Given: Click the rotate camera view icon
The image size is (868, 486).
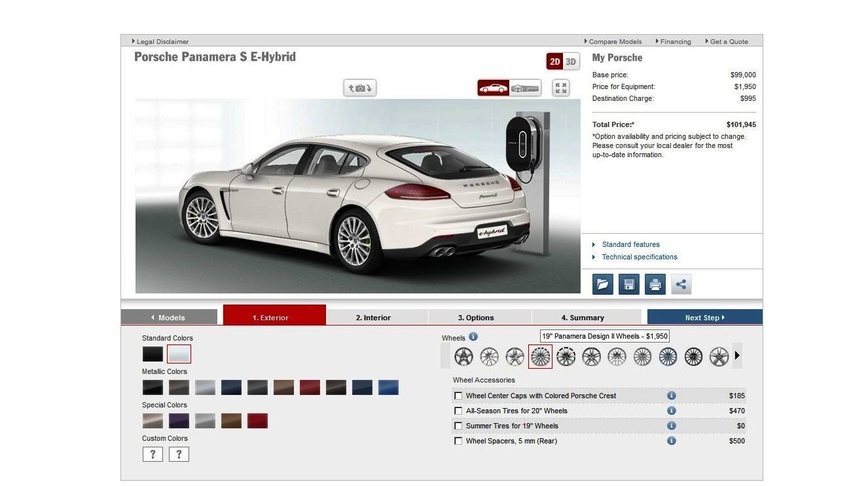Looking at the screenshot, I should (360, 88).
